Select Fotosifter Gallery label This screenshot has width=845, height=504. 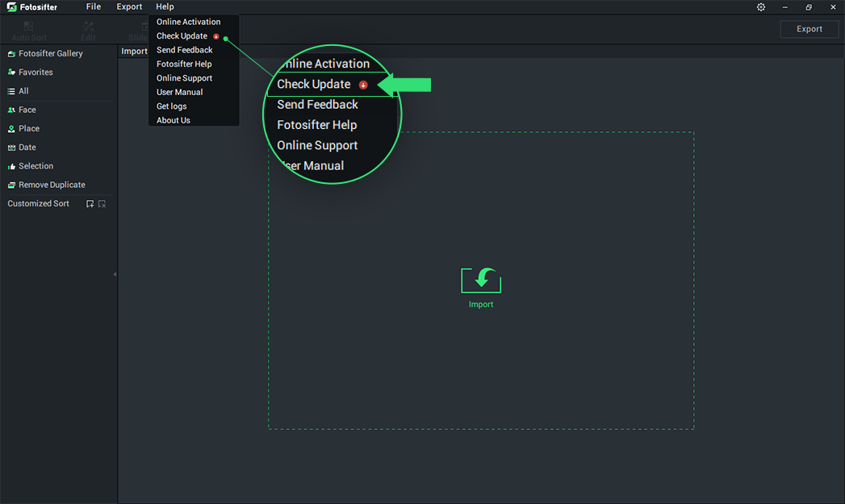pos(51,53)
